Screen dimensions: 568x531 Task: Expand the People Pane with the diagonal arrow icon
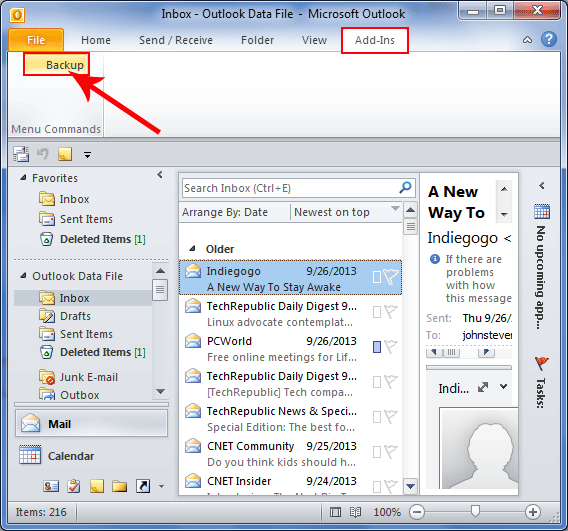(483, 387)
